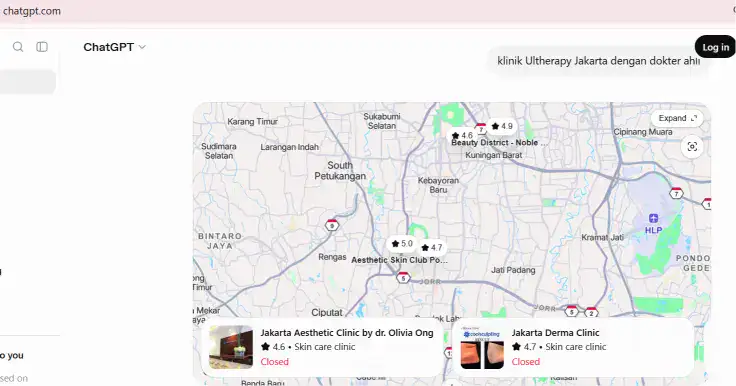Viewport: 736px width, 386px height.
Task: Click the map recenter focus icon
Action: 692,147
